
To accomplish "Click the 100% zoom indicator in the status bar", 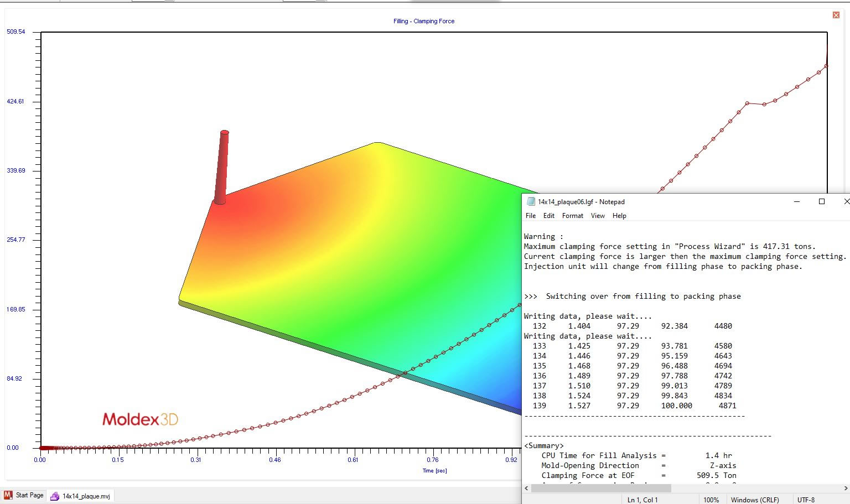I will [x=712, y=499].
